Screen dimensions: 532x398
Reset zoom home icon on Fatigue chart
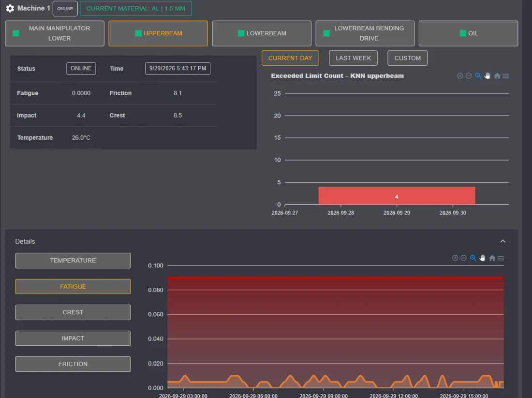click(492, 258)
